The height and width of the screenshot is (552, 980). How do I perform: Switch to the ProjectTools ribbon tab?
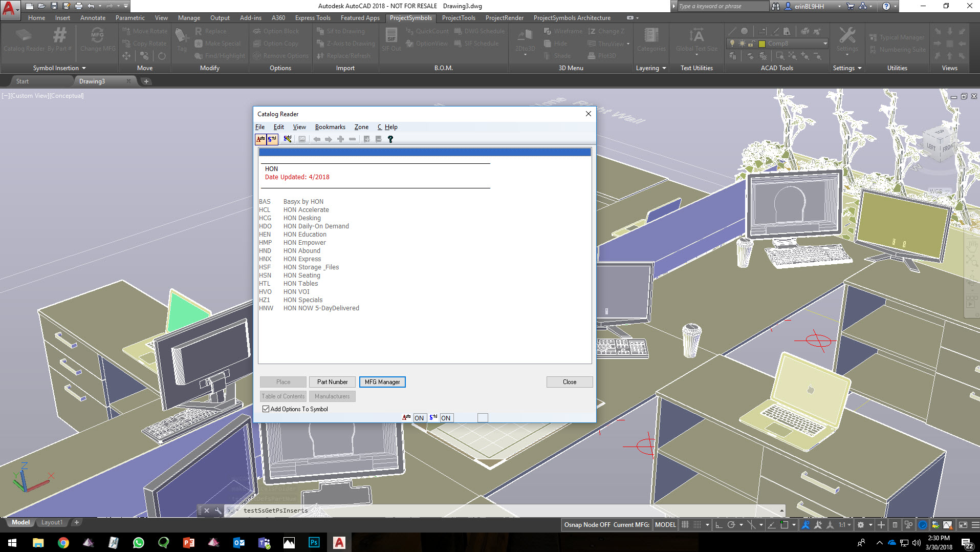click(x=459, y=18)
